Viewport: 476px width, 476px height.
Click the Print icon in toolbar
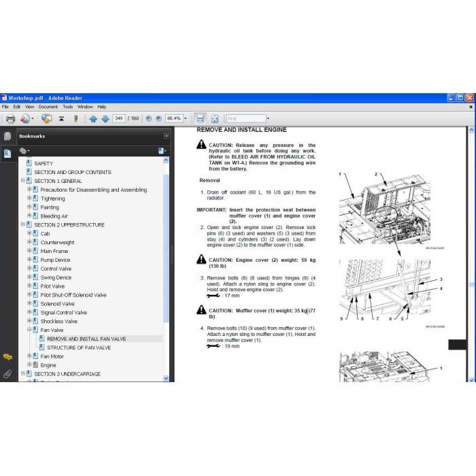click(x=11, y=119)
